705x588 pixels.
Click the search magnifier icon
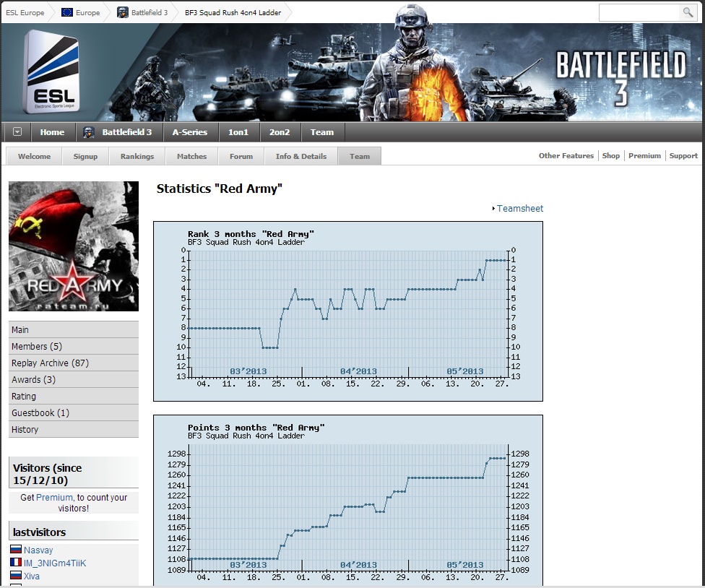click(x=688, y=12)
